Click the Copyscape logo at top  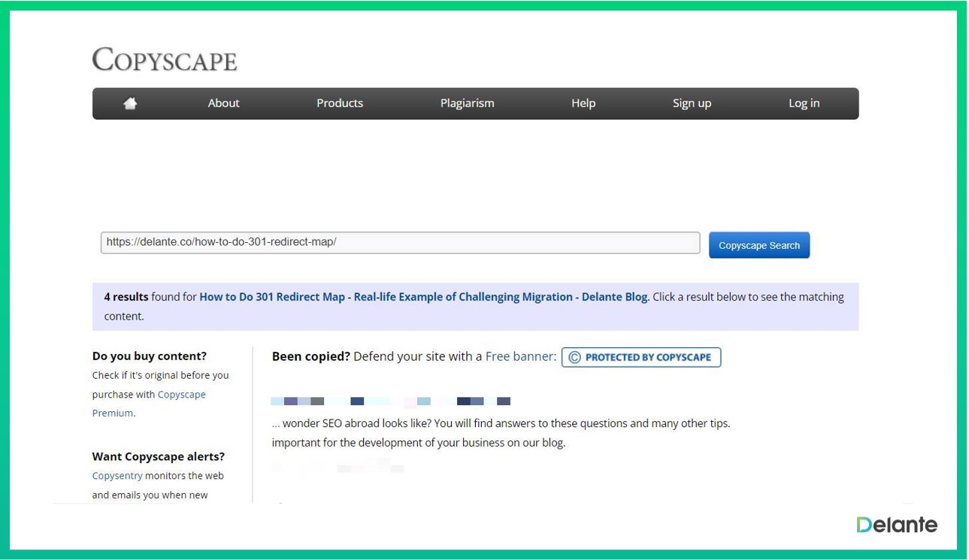coord(165,59)
